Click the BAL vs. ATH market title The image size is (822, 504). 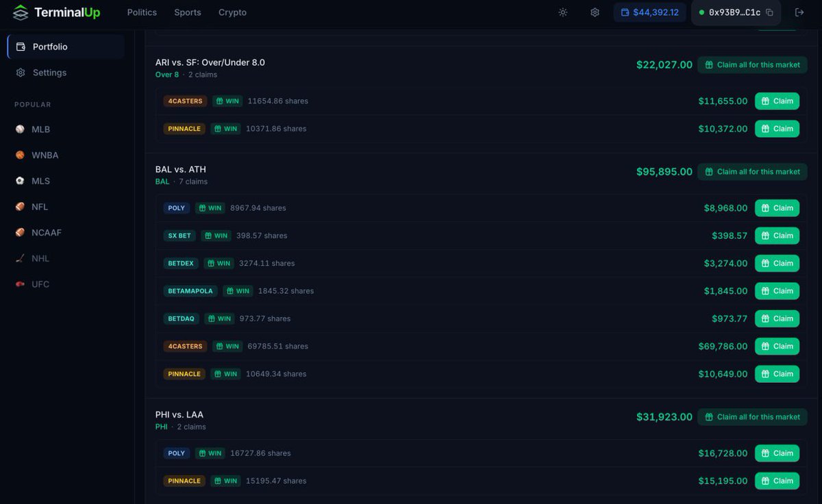[x=181, y=169]
